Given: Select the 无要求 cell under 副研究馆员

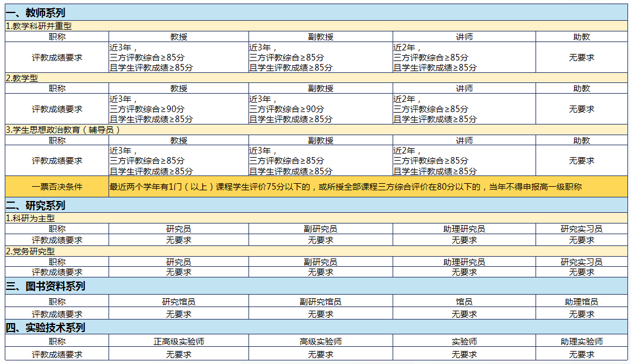Looking at the screenshot, I should coord(320,314).
